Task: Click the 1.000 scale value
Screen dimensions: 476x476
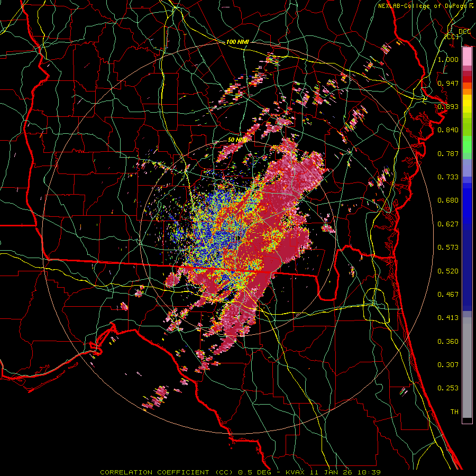Action: click(x=448, y=59)
